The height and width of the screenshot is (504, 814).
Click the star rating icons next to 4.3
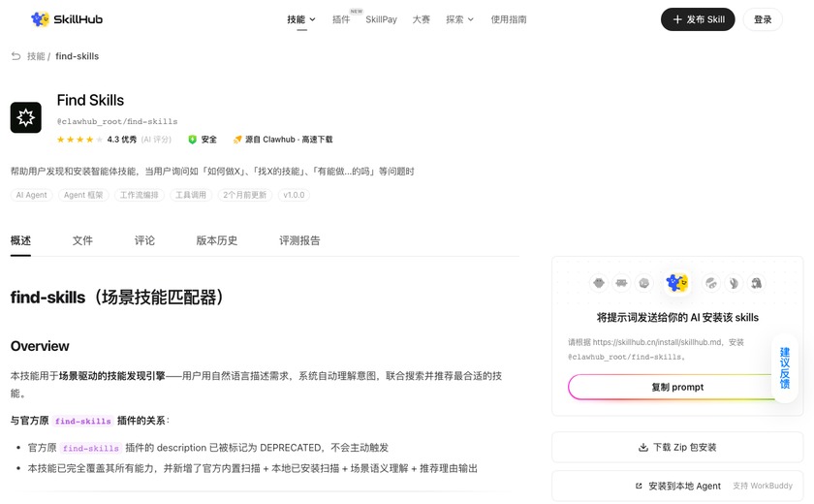pyautogui.click(x=79, y=140)
